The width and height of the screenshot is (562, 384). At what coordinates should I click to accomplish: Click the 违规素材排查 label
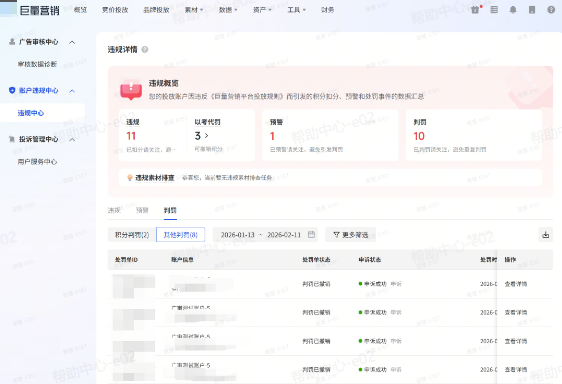click(154, 177)
